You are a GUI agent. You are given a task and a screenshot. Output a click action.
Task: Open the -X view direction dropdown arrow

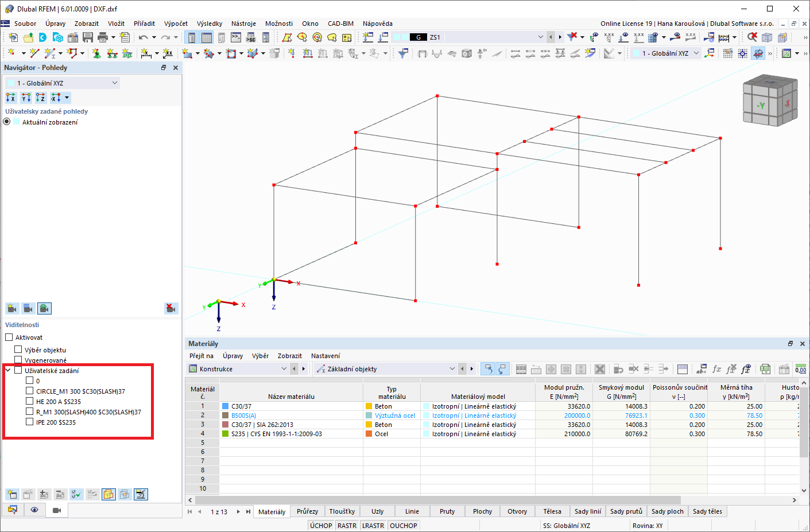(x=67, y=98)
